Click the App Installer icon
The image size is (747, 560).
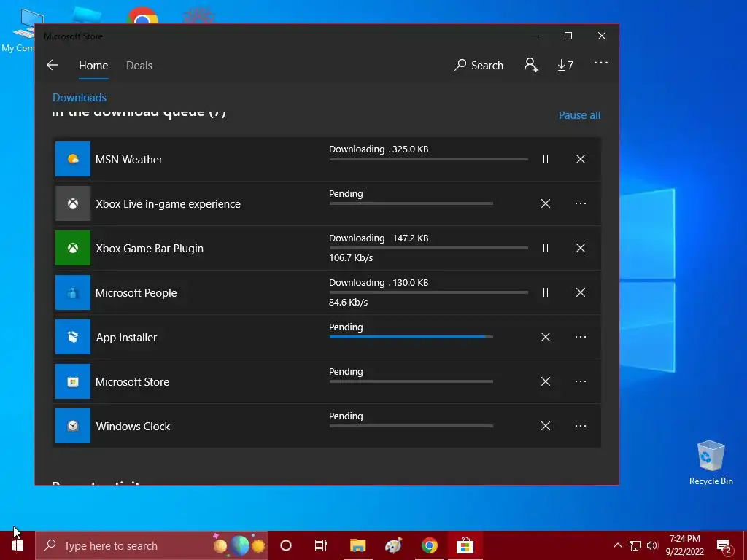73,337
